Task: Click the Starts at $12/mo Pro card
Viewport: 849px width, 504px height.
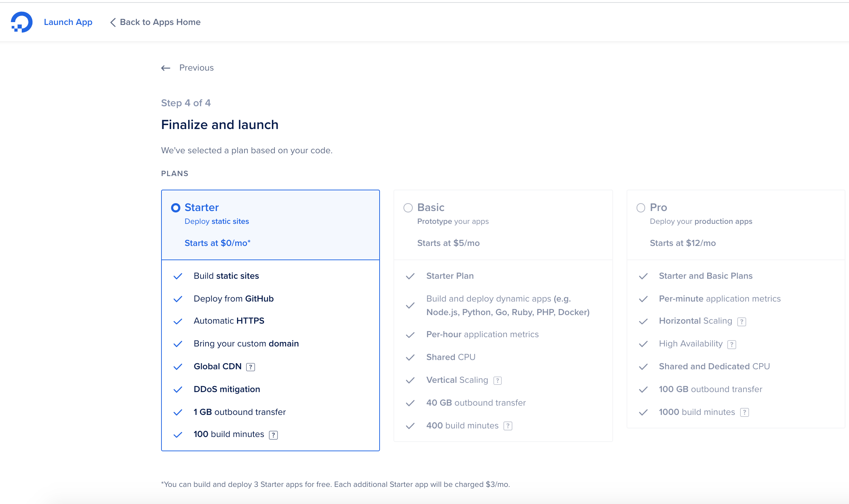Action: (683, 243)
